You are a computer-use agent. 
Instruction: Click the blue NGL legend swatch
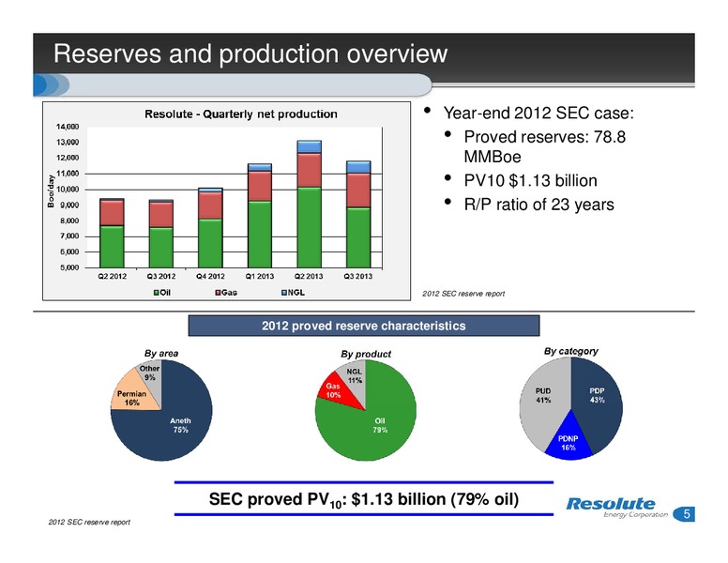tap(284, 293)
